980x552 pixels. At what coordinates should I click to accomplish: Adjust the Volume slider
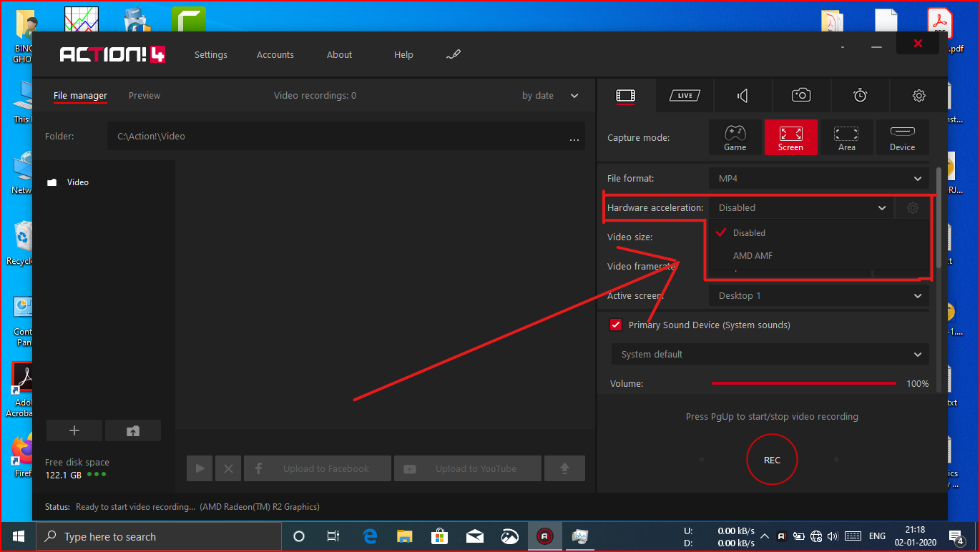point(803,383)
